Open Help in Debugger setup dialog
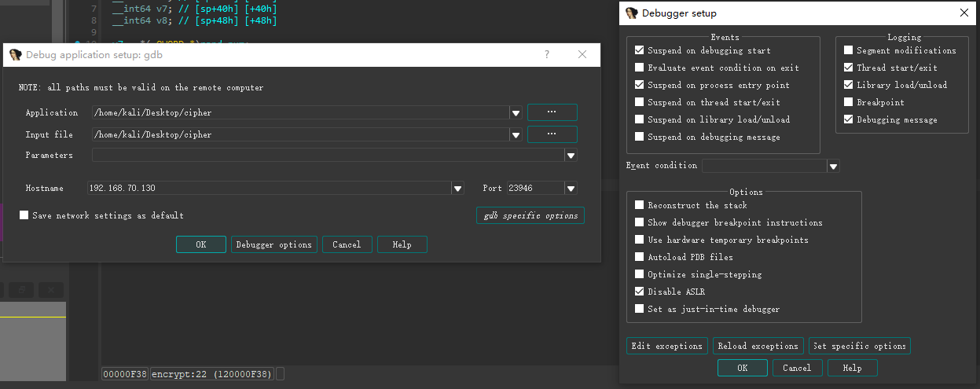980x389 pixels. pyautogui.click(x=853, y=368)
